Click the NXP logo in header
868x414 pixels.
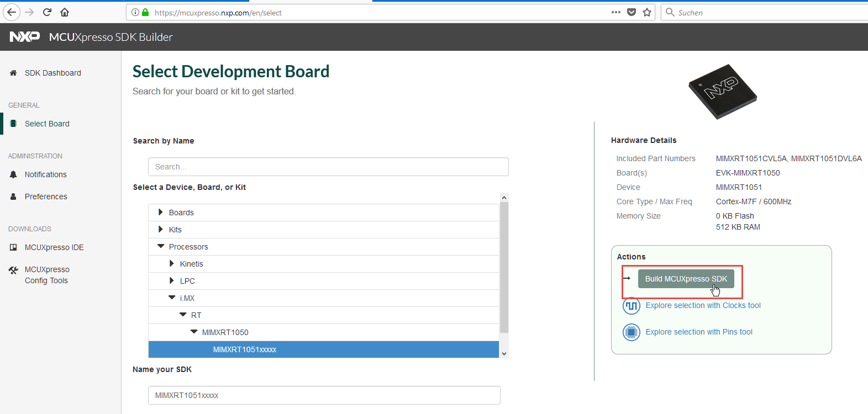click(25, 37)
